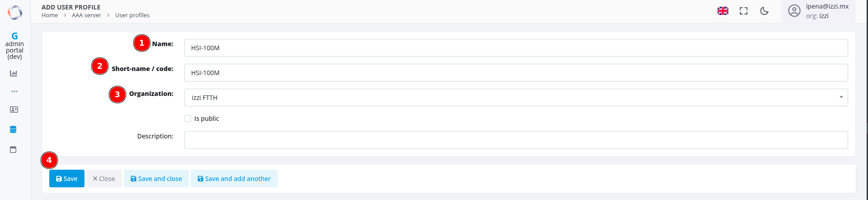This screenshot has height=200, width=868.
Task: Open the chart statistics sidebar icon
Action: 14,73
